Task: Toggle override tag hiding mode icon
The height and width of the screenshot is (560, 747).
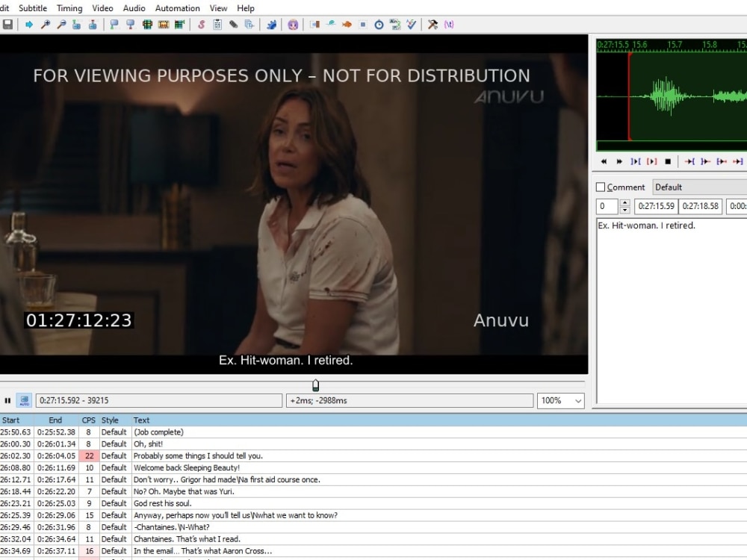Action: coord(449,25)
